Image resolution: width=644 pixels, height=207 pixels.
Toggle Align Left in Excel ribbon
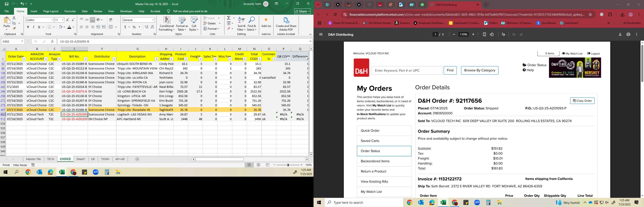81,27
